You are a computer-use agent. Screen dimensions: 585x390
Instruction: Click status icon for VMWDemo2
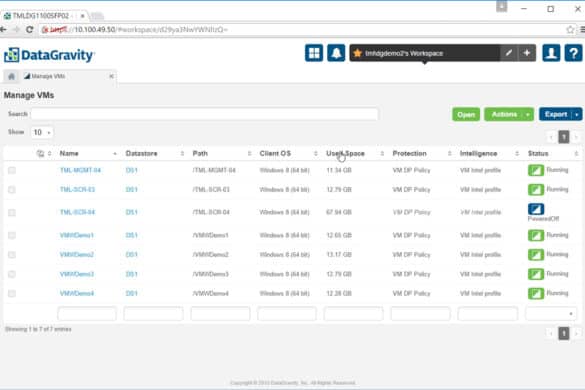pyautogui.click(x=536, y=255)
